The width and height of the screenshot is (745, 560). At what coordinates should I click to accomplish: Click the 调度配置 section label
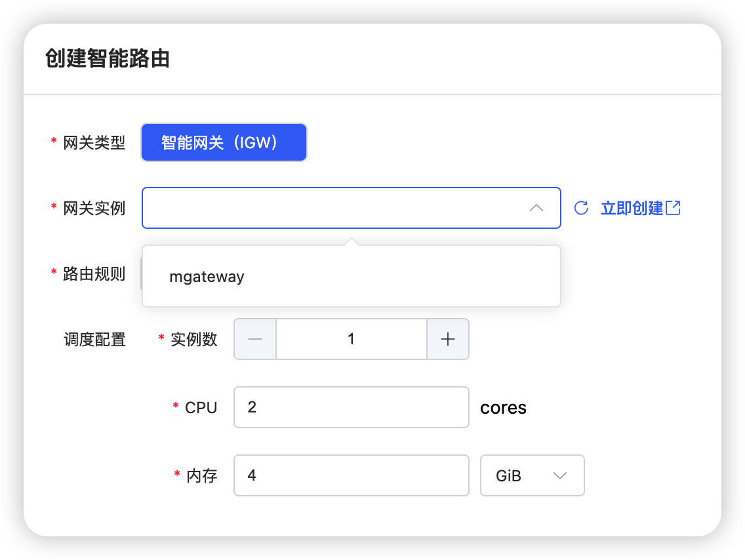(94, 340)
